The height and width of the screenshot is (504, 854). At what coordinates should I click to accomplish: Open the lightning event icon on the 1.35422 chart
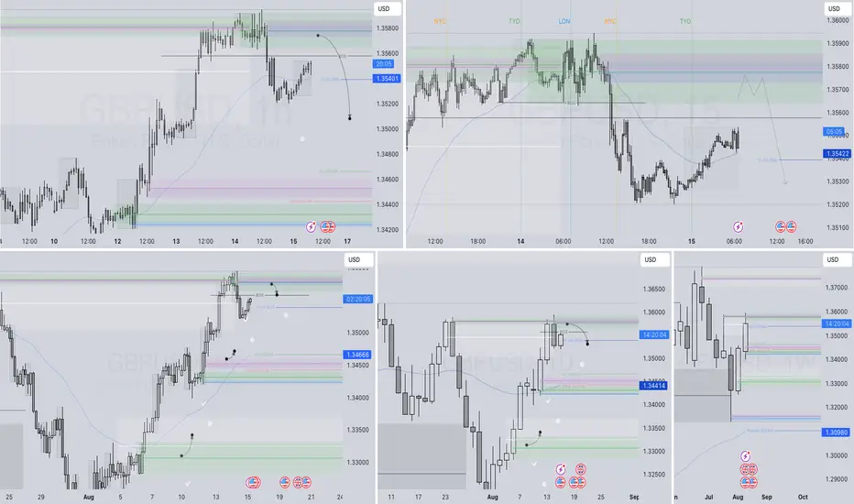point(738,226)
